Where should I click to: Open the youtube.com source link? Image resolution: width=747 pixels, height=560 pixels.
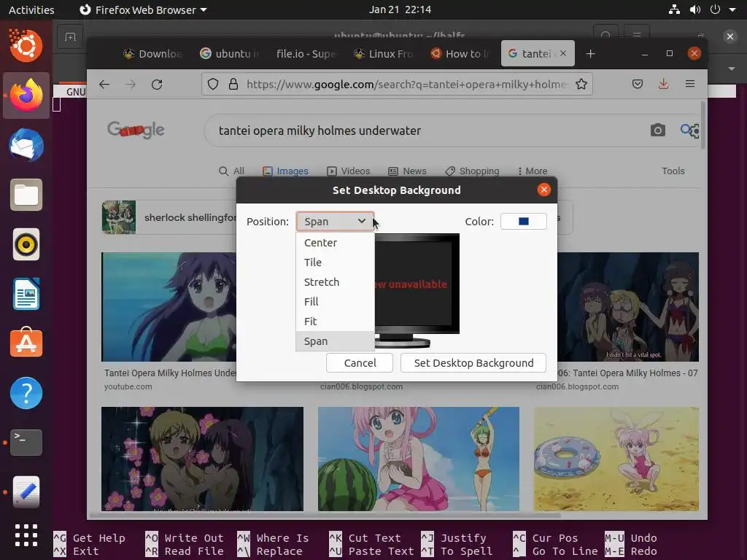click(128, 386)
